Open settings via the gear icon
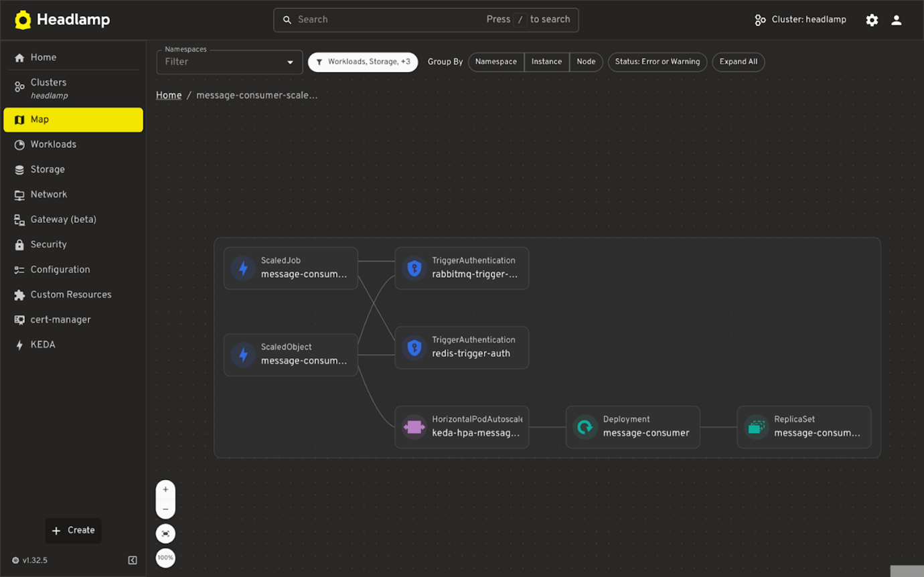 872,20
